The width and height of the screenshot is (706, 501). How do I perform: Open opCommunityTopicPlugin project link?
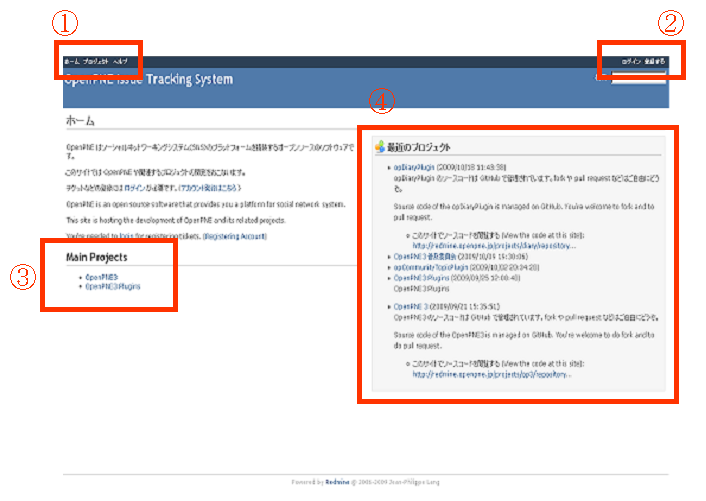pyautogui.click(x=430, y=267)
